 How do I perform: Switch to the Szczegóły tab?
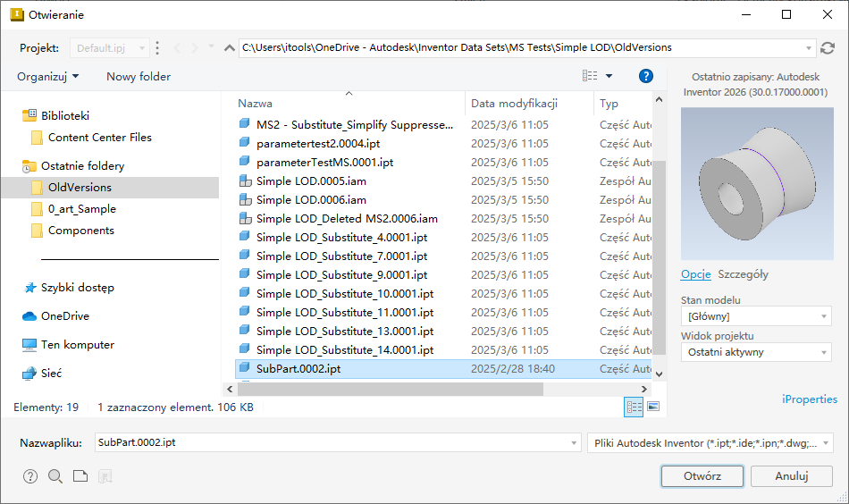[x=743, y=274]
